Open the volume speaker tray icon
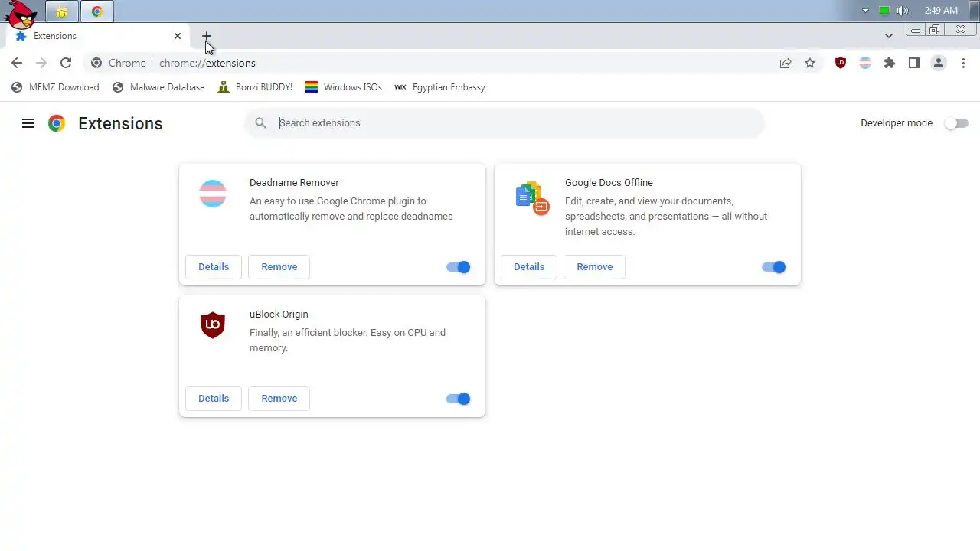Viewport: 980px width, 551px height. coord(902,11)
